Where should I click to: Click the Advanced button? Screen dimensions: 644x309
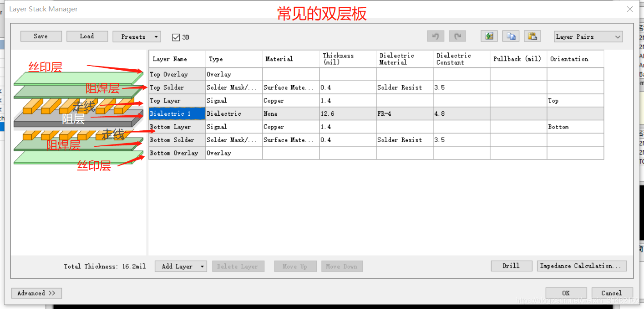tap(36, 293)
